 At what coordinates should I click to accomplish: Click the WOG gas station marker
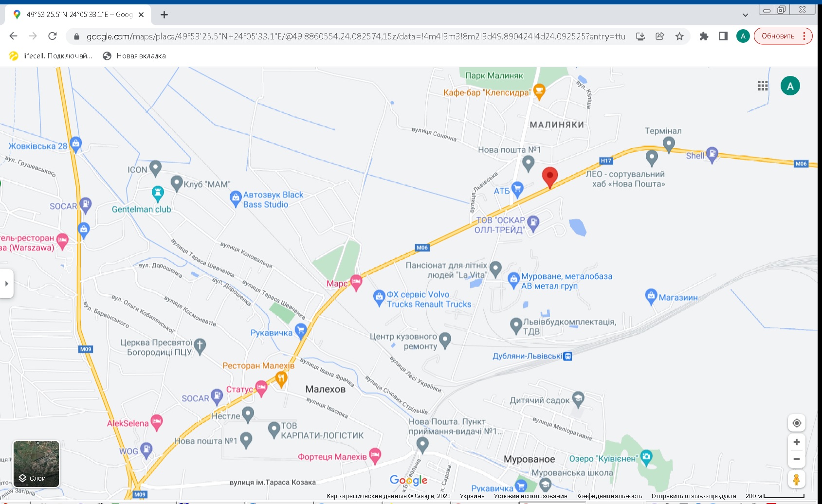click(146, 450)
